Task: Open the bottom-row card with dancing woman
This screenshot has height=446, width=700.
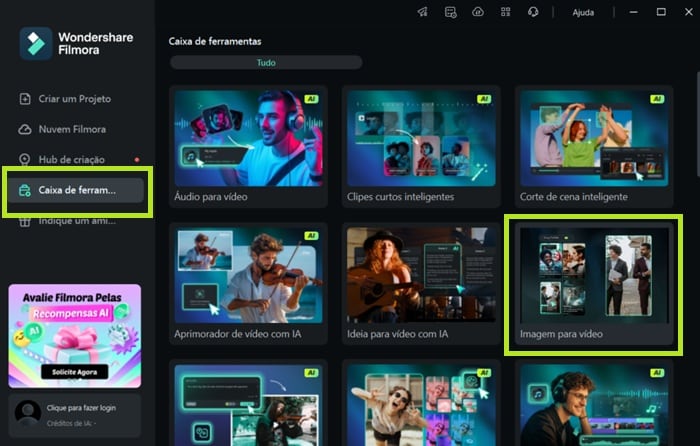Action: pos(421,403)
